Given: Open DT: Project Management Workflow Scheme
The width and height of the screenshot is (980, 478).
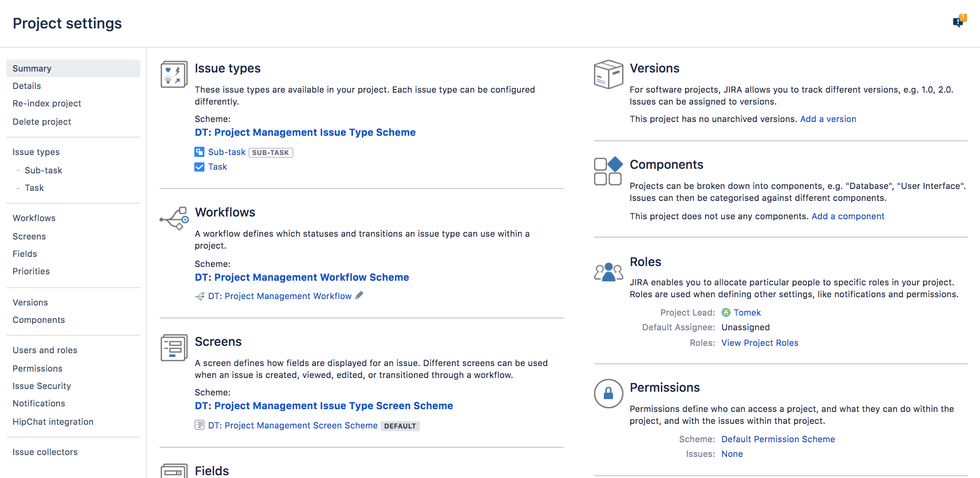Looking at the screenshot, I should pyautogui.click(x=302, y=278).
